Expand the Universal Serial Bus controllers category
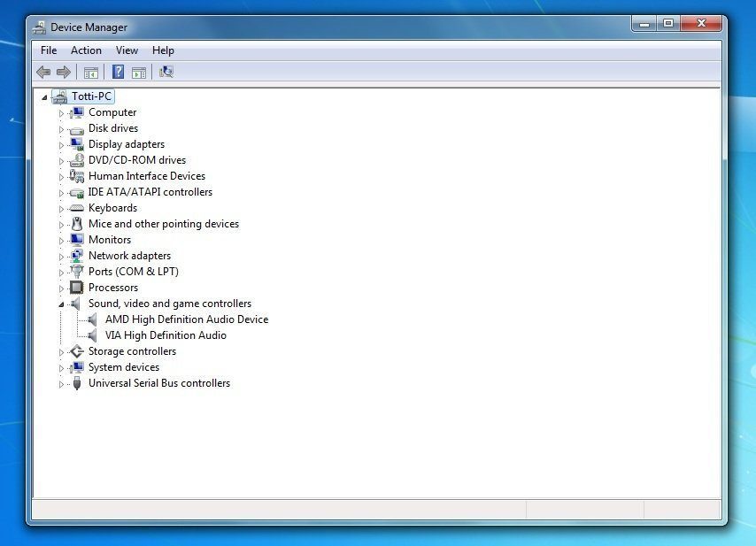The width and height of the screenshot is (756, 546). pyautogui.click(x=61, y=384)
